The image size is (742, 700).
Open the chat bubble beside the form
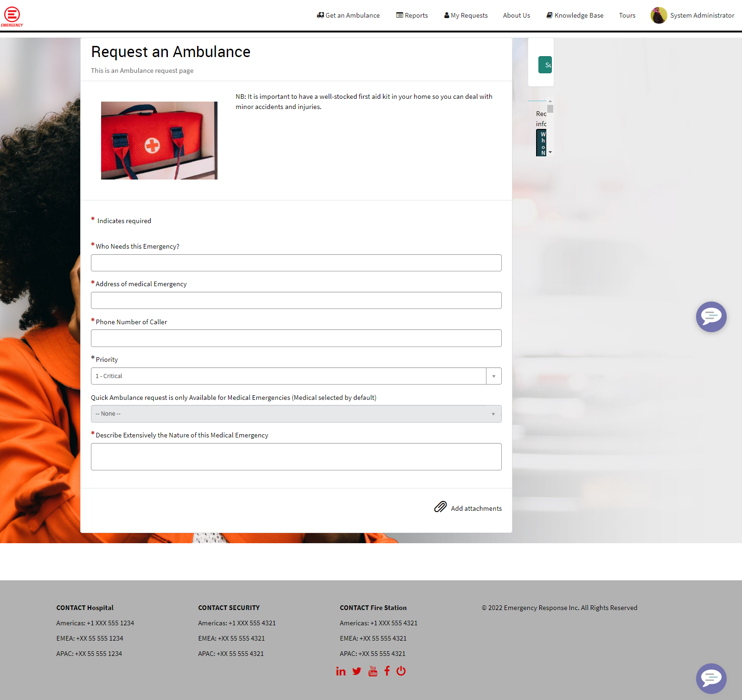pos(711,317)
